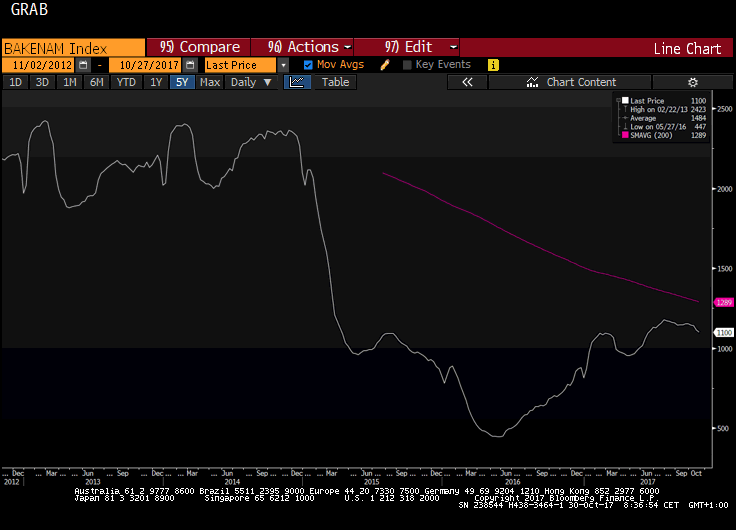Open the 96) Actions dropdown menu
This screenshot has height=530, width=736.
302,47
